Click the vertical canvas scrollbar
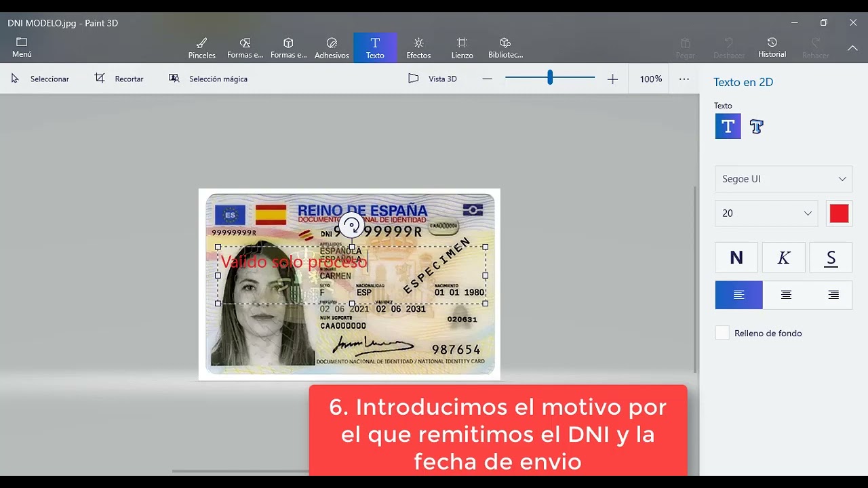868x488 pixels. 694,278
